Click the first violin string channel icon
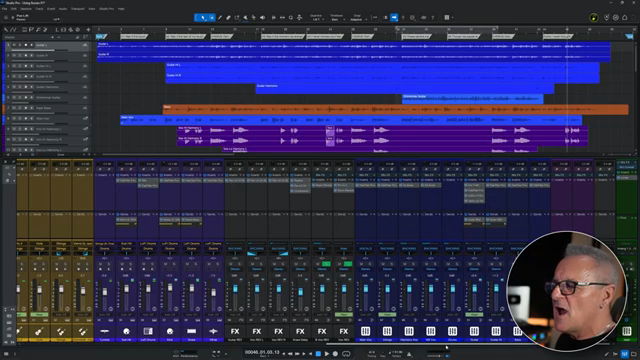This screenshot has width=640, height=360. click(39, 331)
